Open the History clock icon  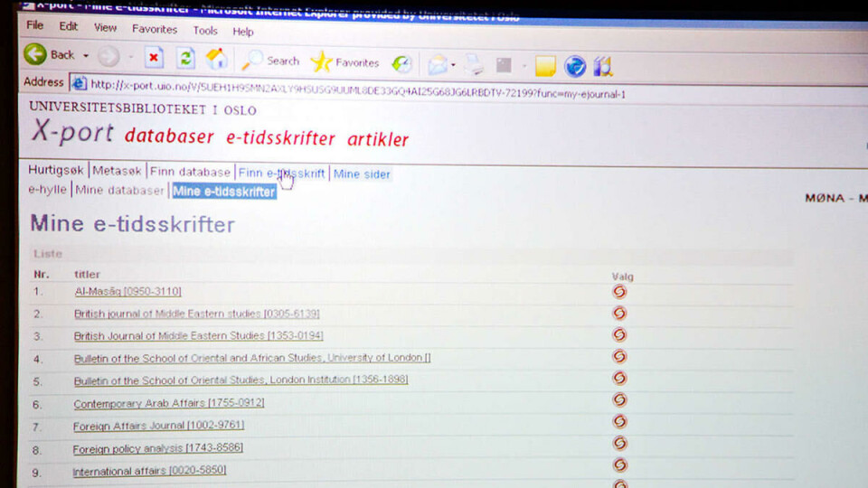tap(401, 63)
